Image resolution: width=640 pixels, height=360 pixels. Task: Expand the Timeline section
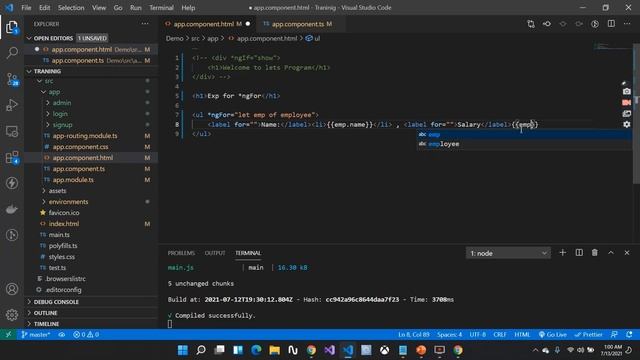(46, 324)
